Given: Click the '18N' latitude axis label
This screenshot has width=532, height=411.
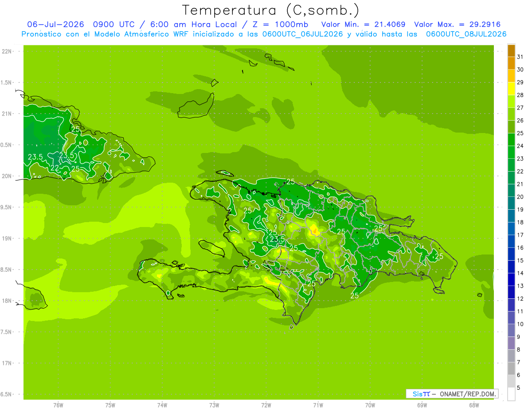Looking at the screenshot, I should coord(7,301).
